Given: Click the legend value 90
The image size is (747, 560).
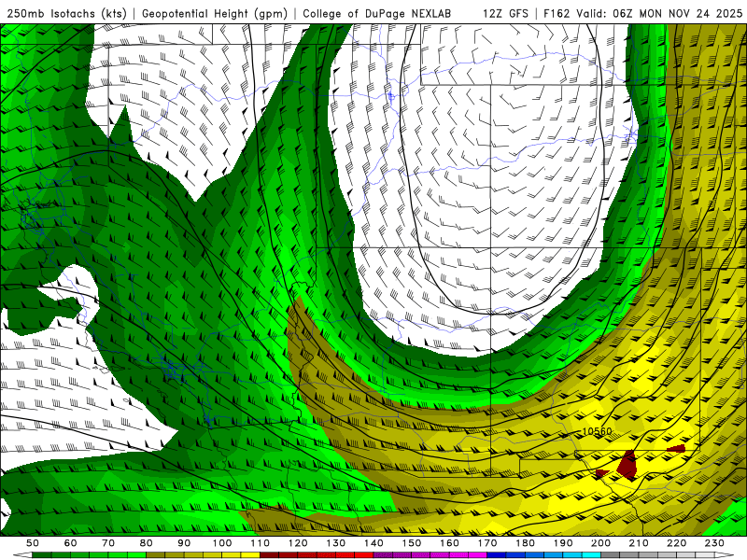Looking at the screenshot, I should point(184,543).
